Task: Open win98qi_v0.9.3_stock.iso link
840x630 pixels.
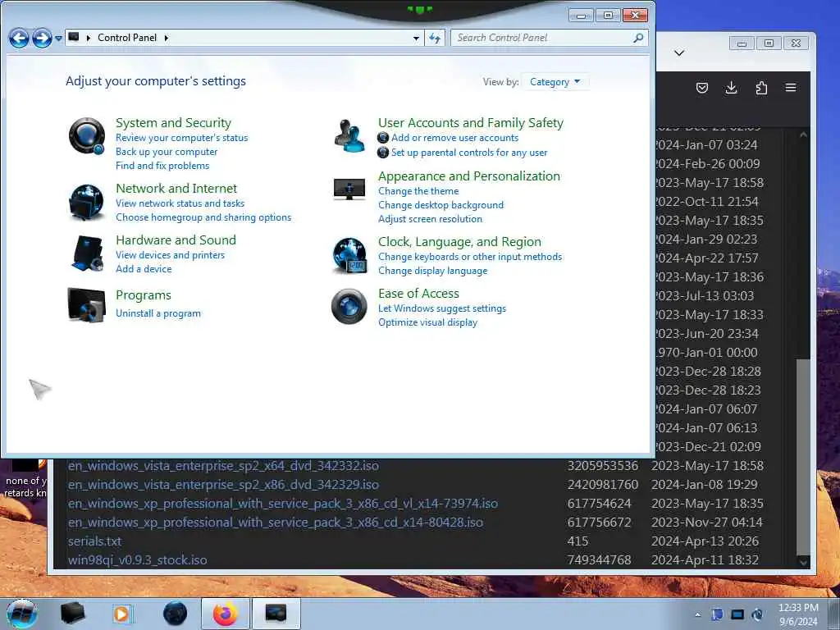Action: (x=137, y=559)
